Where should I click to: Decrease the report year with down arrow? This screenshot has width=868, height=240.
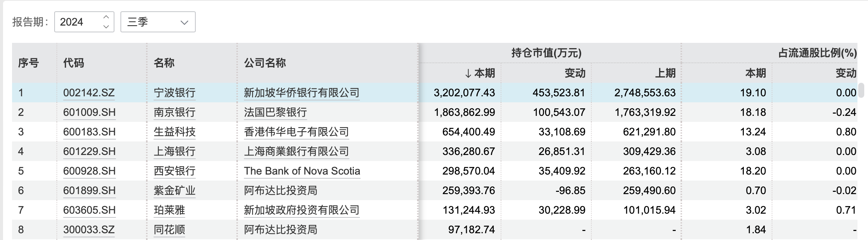(106, 27)
